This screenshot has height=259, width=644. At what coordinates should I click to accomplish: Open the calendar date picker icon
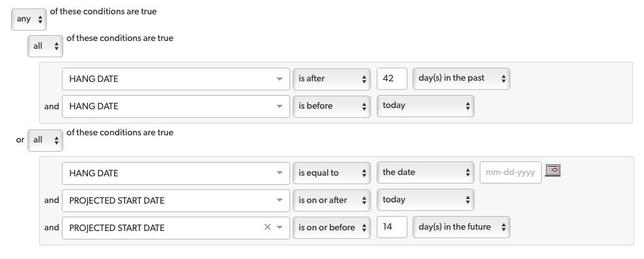point(553,170)
